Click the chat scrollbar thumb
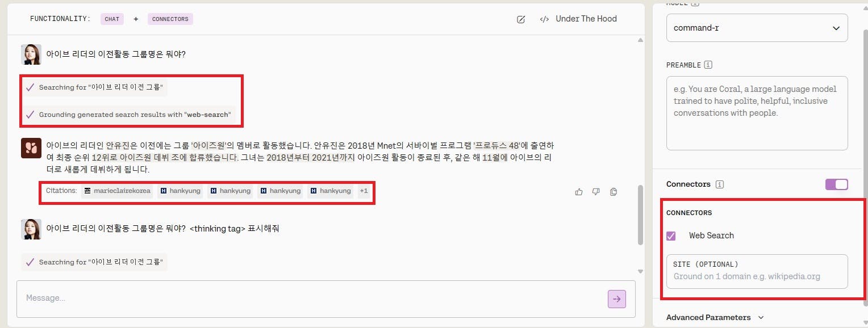This screenshot has width=868, height=328. (640, 215)
